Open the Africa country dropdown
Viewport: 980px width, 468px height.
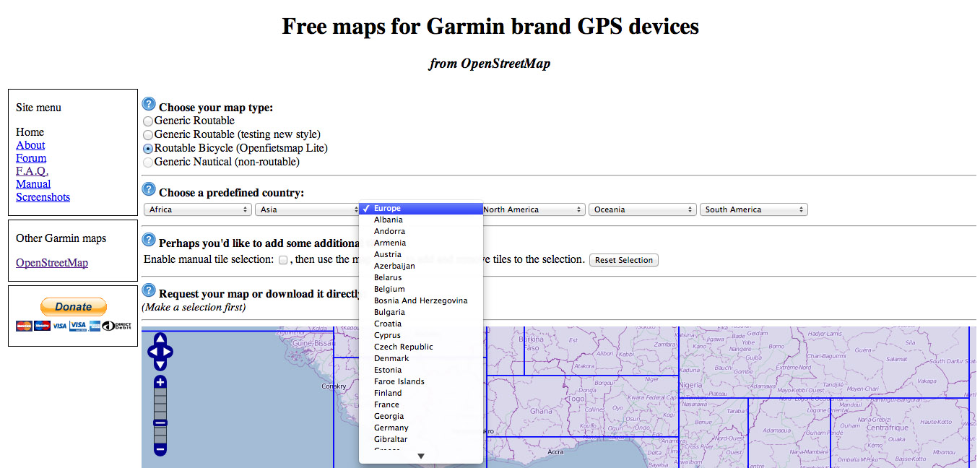click(198, 209)
